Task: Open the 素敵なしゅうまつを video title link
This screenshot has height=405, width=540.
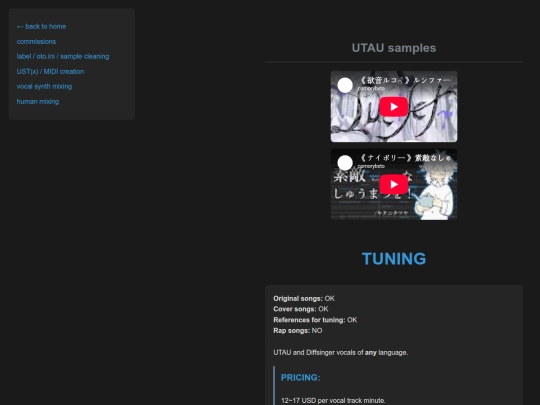Action: coord(405,158)
